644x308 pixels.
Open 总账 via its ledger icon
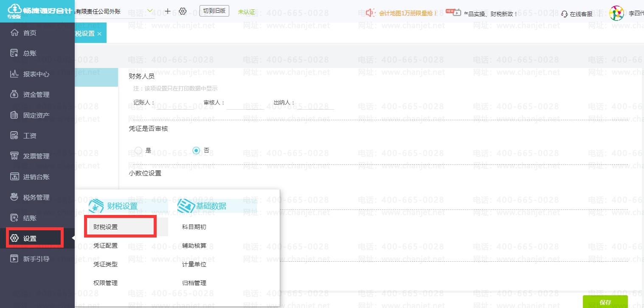pos(14,53)
